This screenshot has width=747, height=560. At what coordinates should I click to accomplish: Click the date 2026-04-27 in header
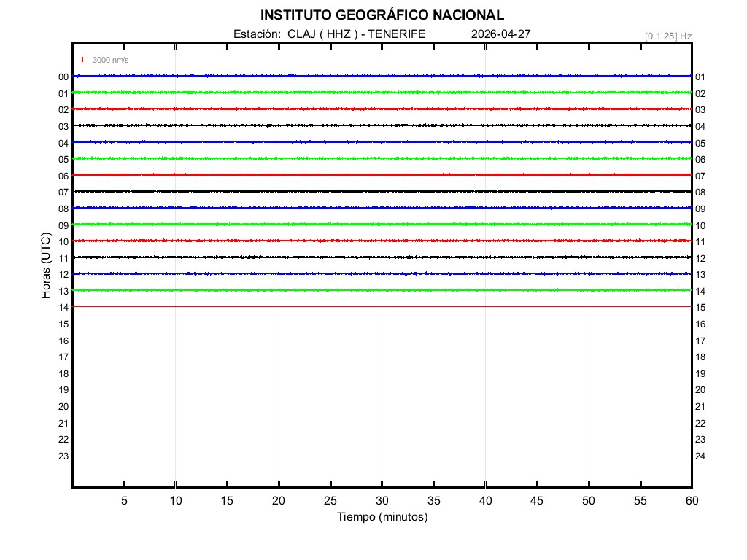500,34
